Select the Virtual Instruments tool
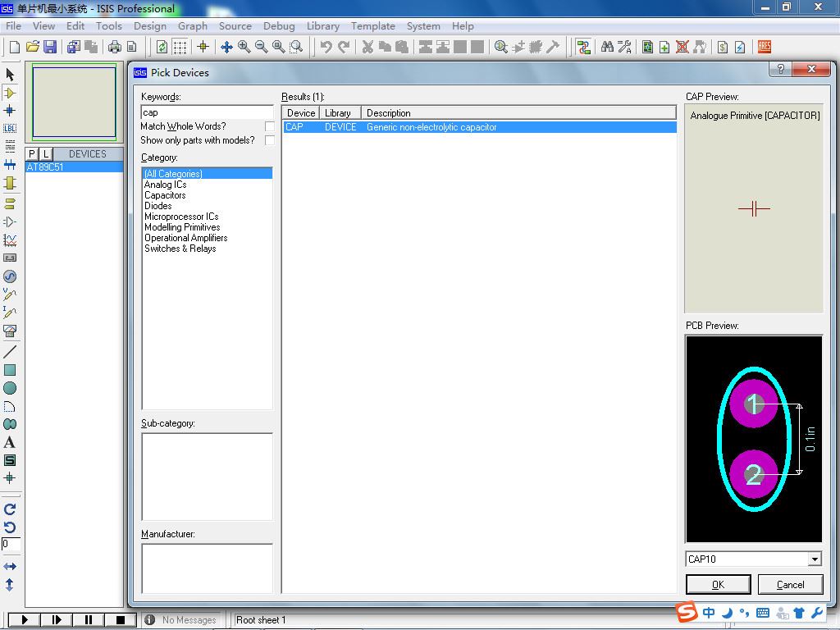The image size is (840, 630). coord(10,331)
